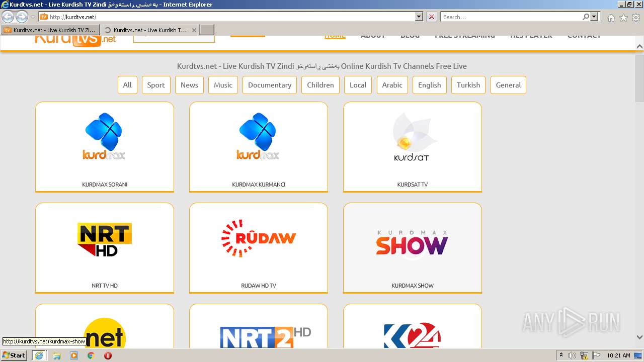Filter channels by Documentary
The image size is (644, 362).
click(270, 85)
